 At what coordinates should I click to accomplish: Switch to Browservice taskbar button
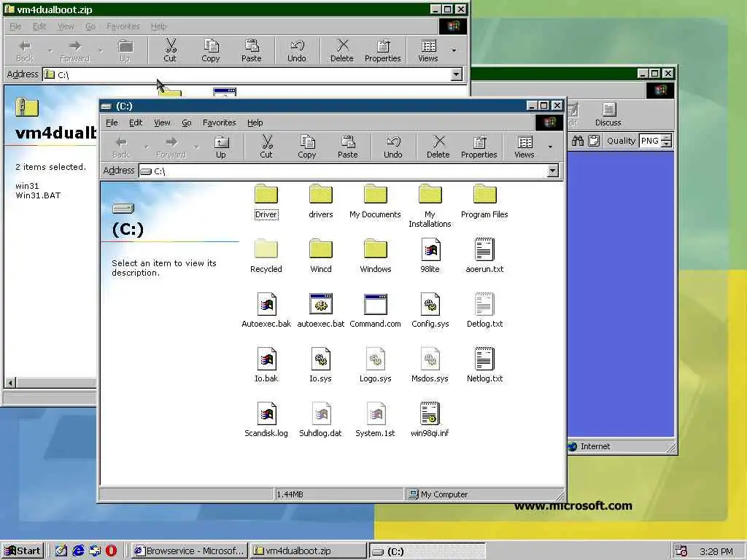(x=189, y=551)
